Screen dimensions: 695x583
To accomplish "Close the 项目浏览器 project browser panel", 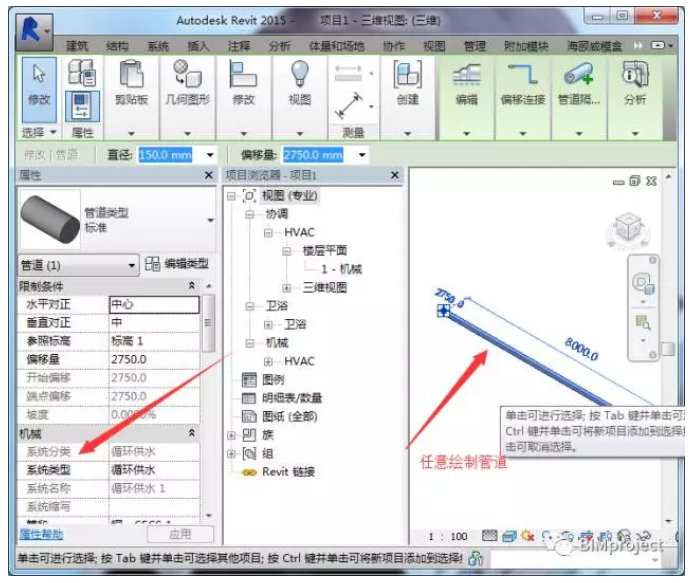I will click(x=394, y=175).
